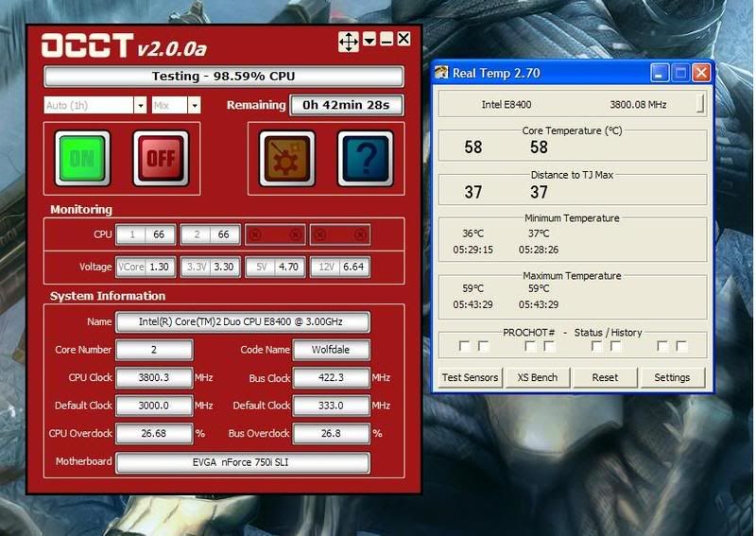Screen dimensions: 756x536
Task: Toggle the fifth PROCHOT history checkbox
Action: tap(597, 346)
